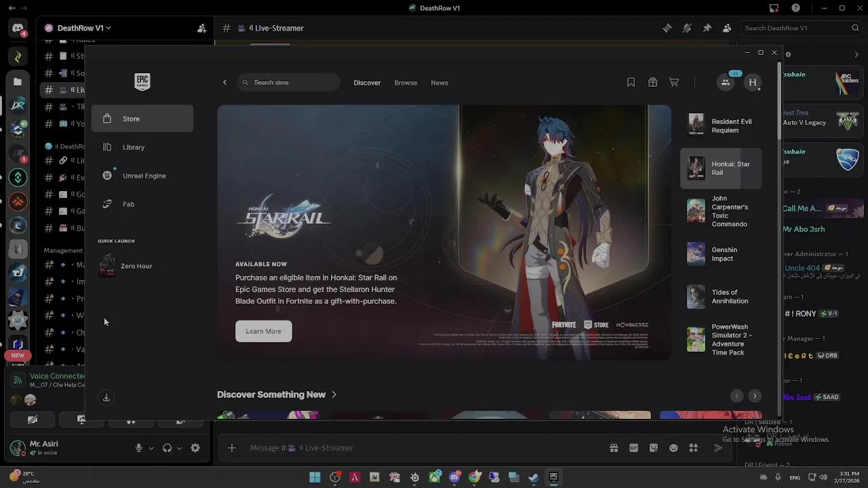Open Discord help question mark

[x=795, y=8]
